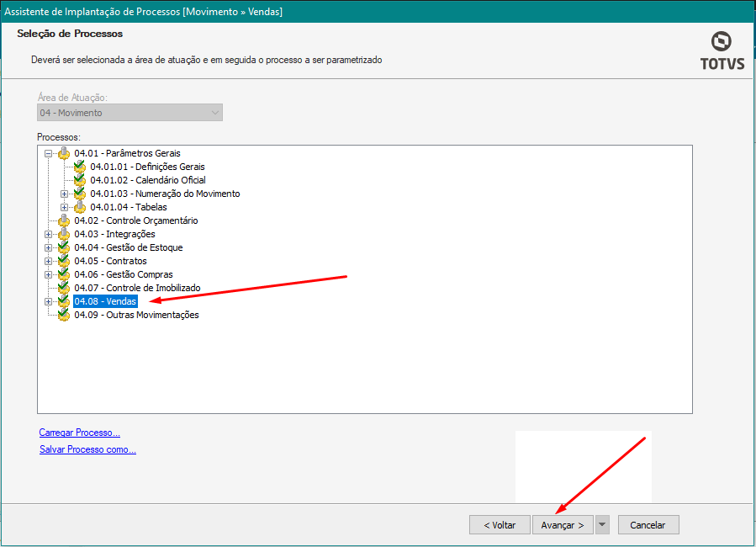
Task: Cancel the process wizard
Action: pos(648,525)
